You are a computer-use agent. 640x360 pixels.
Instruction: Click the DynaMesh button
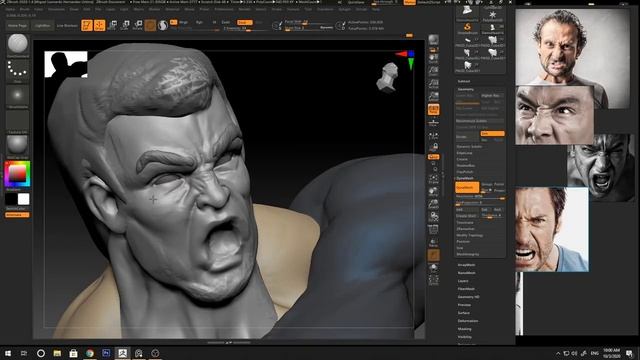click(467, 187)
